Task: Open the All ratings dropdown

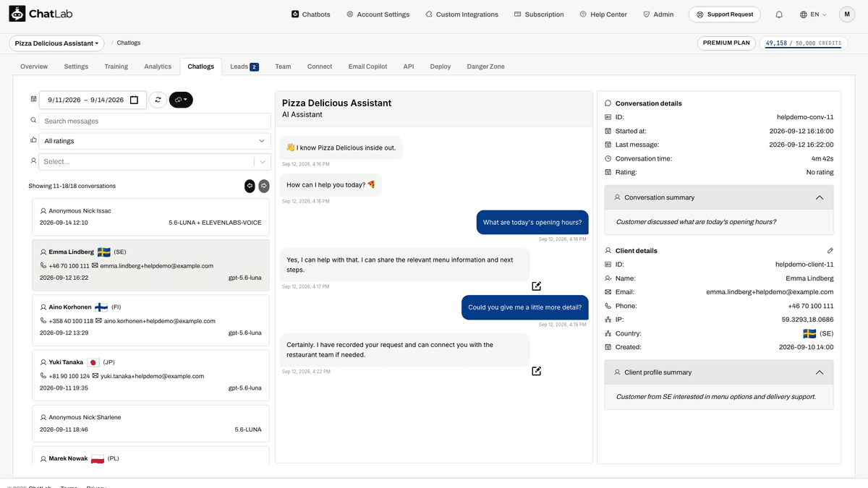Action: pos(154,141)
